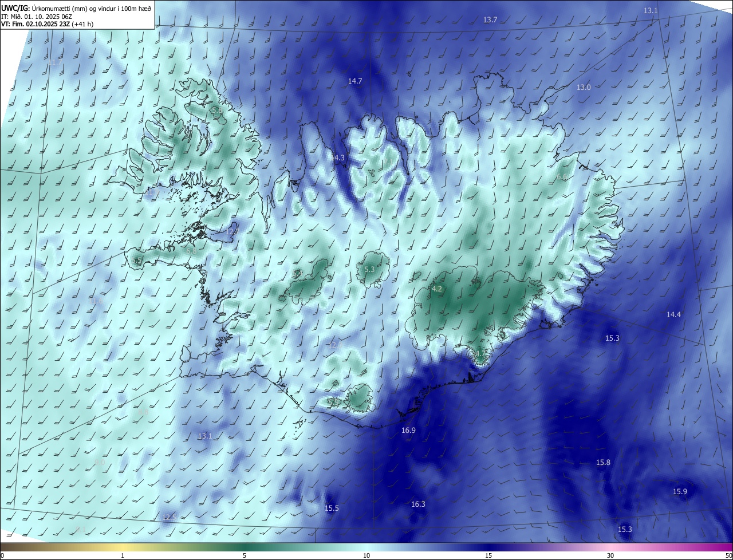
Task: Click the 14.7 value label on the map
Action: click(x=355, y=81)
